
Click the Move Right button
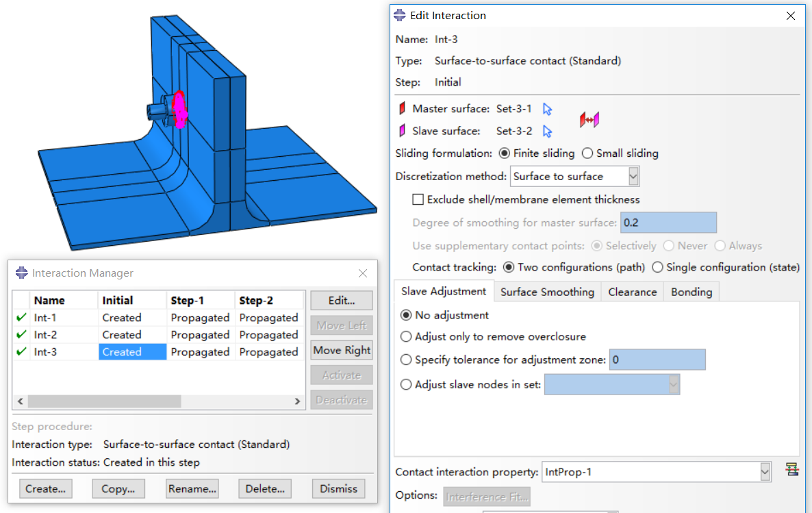[x=341, y=350]
